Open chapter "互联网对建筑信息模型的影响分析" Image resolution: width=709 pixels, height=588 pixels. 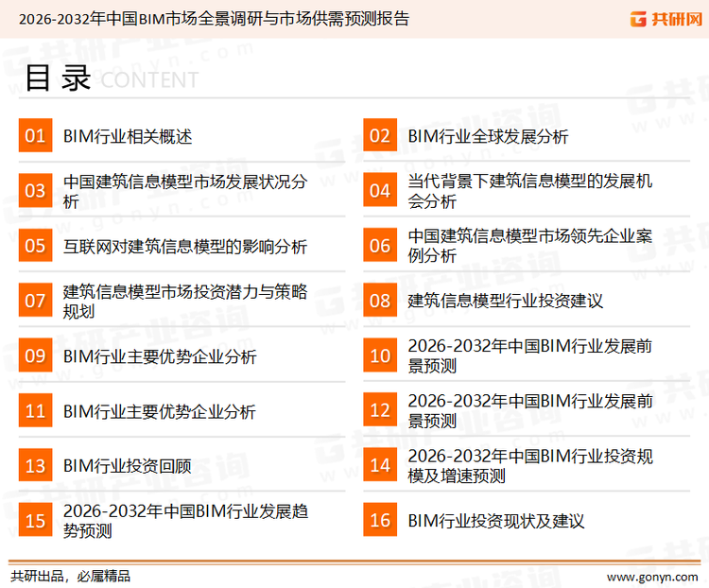tap(185, 247)
